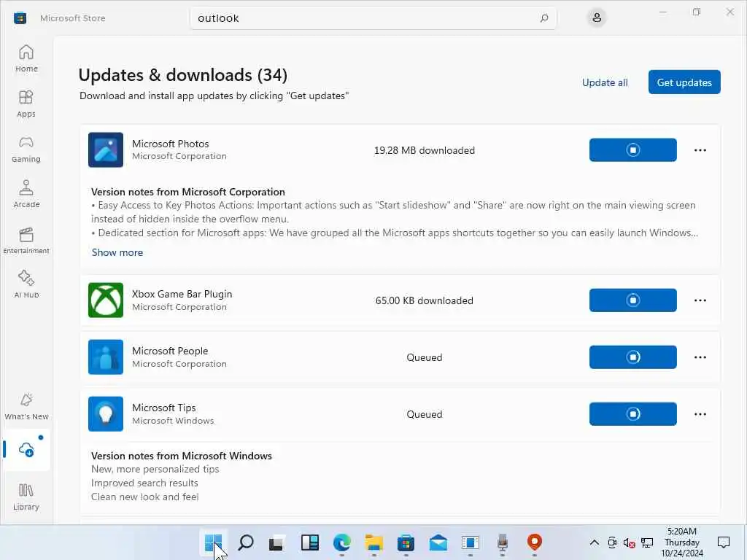Click Version notes from Microsoft Windows heading

click(x=182, y=456)
